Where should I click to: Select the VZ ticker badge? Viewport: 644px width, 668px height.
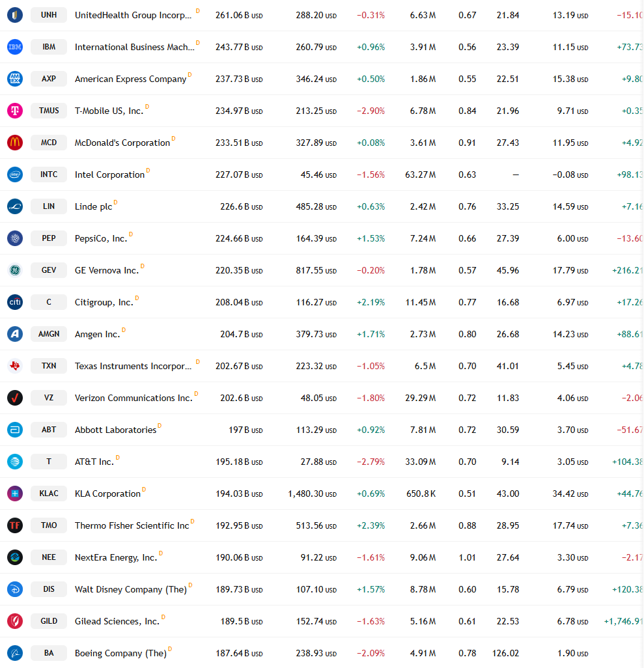click(x=49, y=397)
